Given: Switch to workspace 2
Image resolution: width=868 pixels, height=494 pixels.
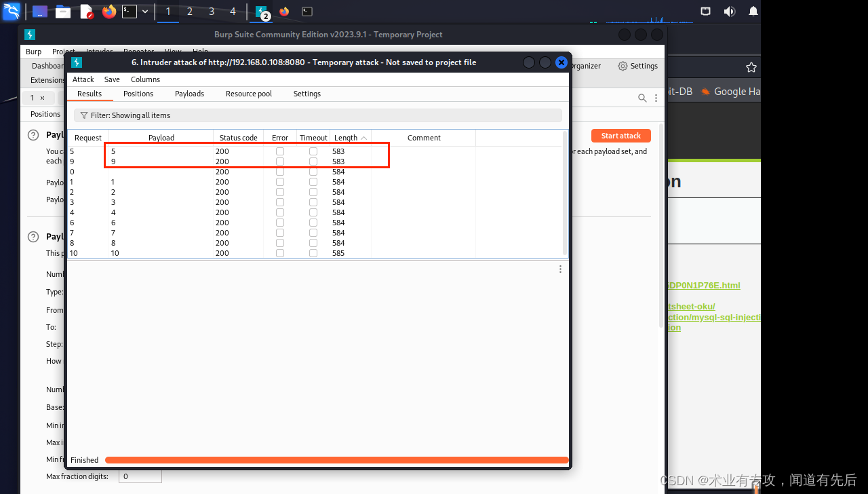Looking at the screenshot, I should [x=189, y=12].
